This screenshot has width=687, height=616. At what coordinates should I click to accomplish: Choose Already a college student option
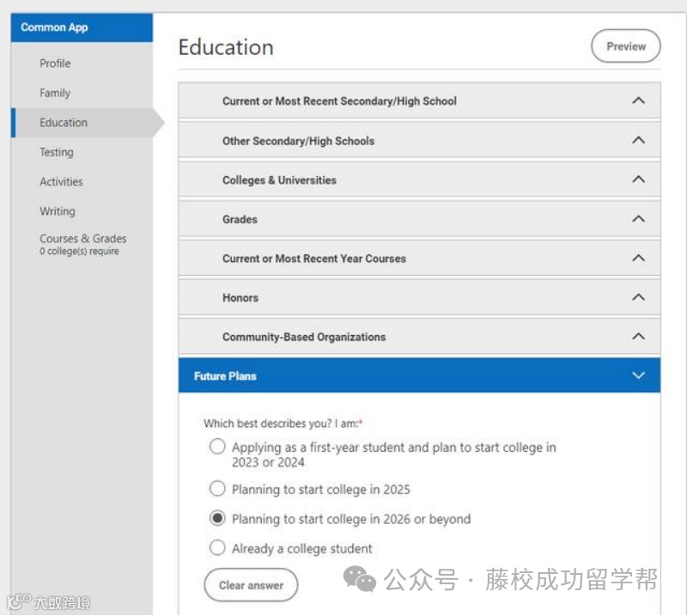coord(217,547)
